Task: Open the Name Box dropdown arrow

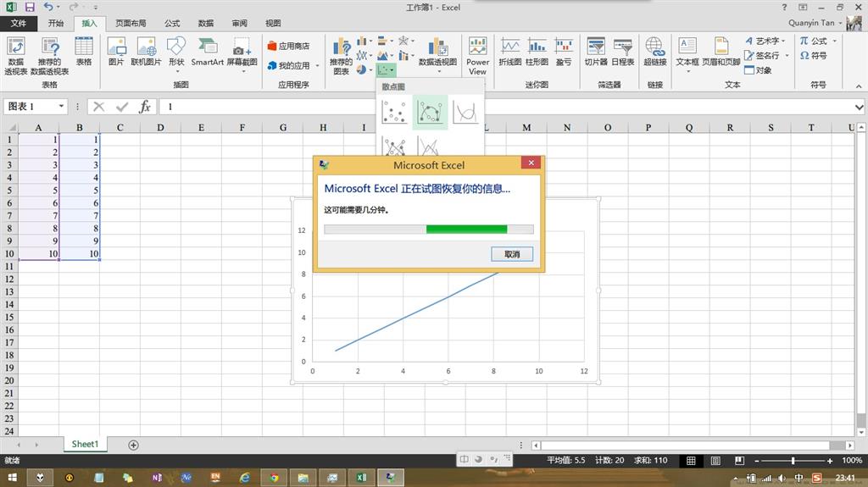Action: pyautogui.click(x=61, y=106)
